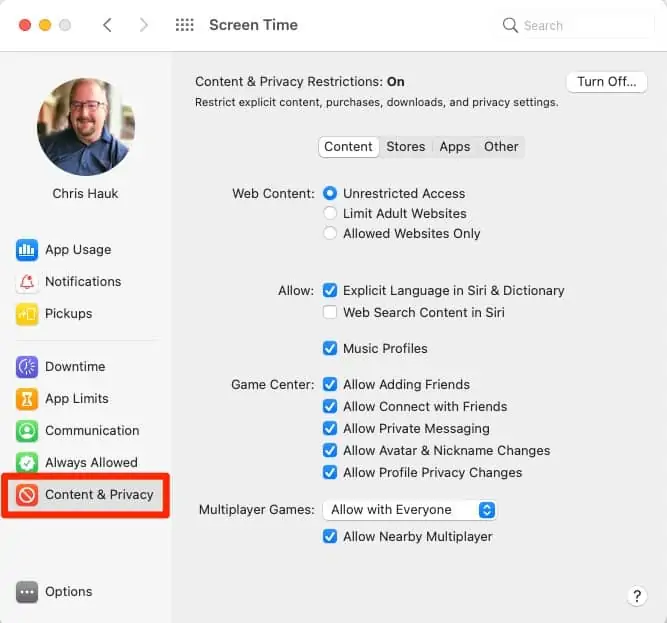Click the red Content & Privacy icon

pos(27,495)
